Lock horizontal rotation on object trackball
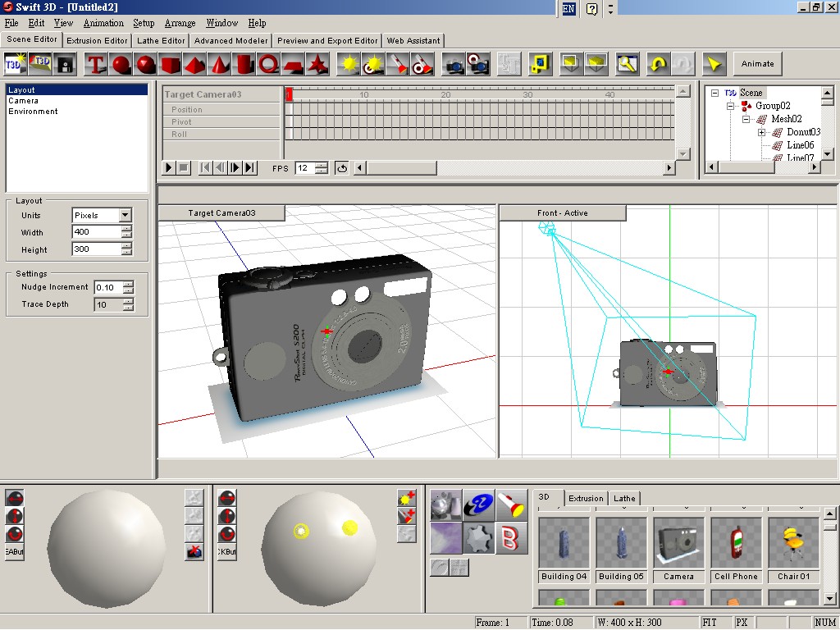Image resolution: width=840 pixels, height=630 pixels. [15, 498]
